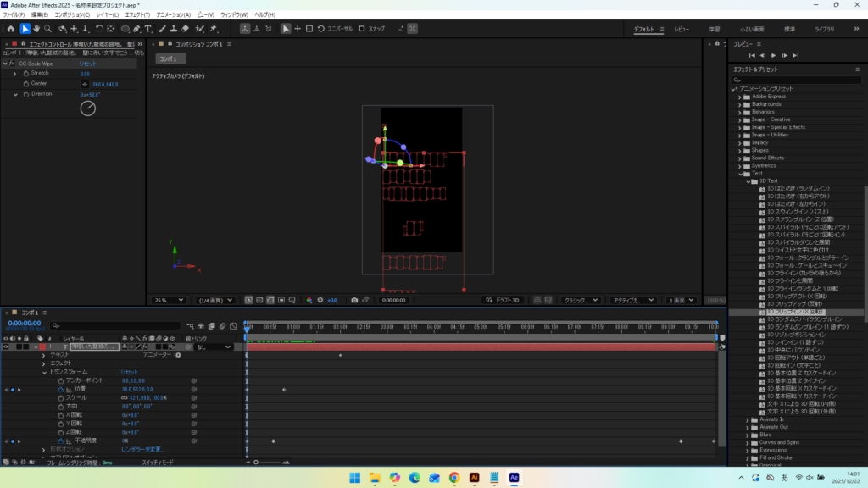The height and width of the screenshot is (488, 868).
Task: Select the Zoom magnifier tool
Action: coord(48,29)
